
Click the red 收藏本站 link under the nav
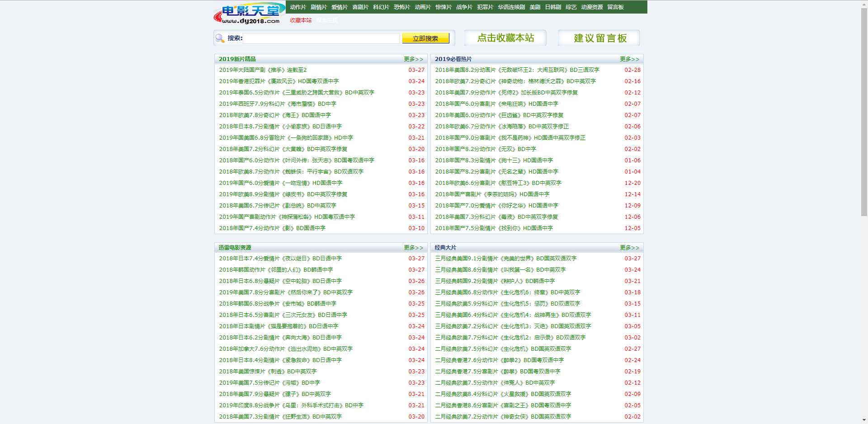[301, 20]
